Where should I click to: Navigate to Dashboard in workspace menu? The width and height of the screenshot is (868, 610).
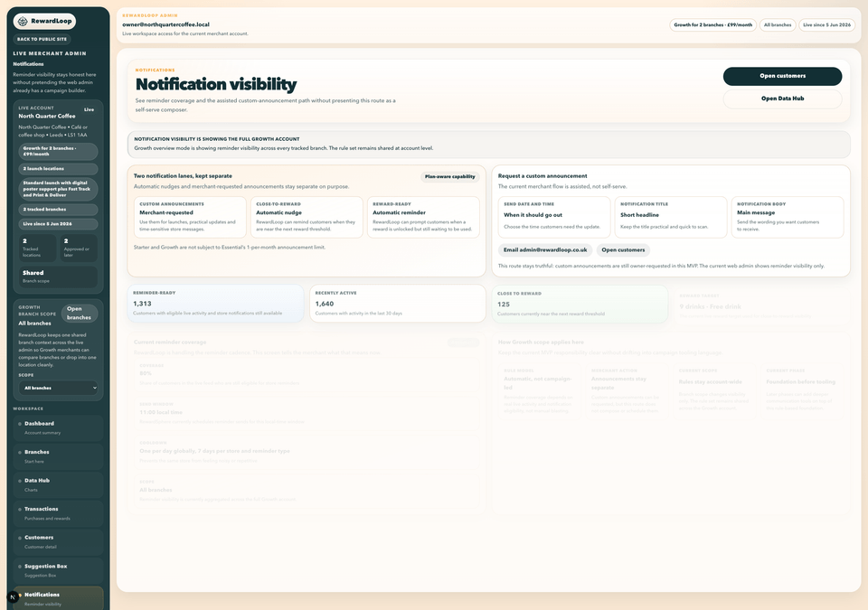(x=58, y=428)
